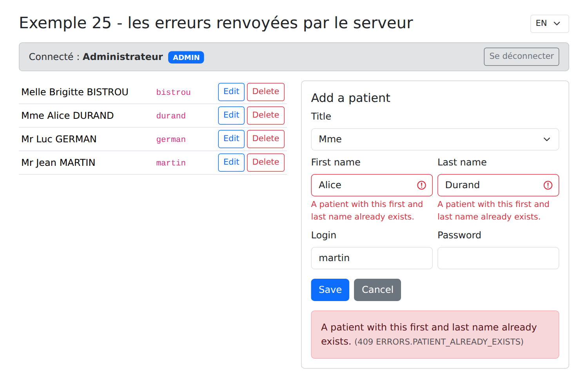Focus the empty Password field
The image size is (588, 383).
pyautogui.click(x=498, y=258)
